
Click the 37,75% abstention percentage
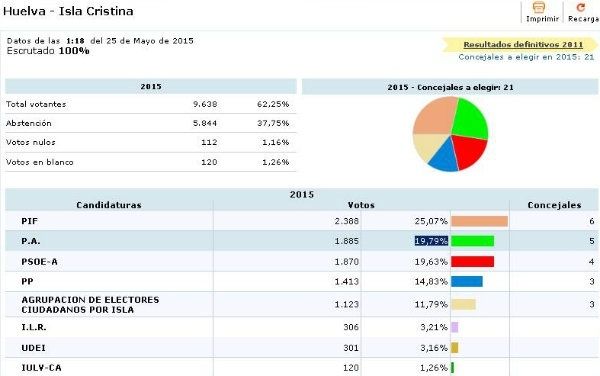[x=273, y=123]
